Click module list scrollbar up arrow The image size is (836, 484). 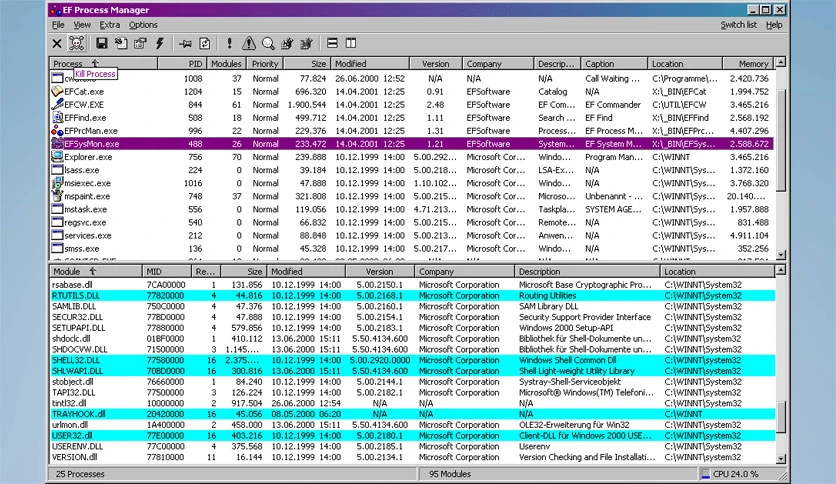pyautogui.click(x=781, y=271)
